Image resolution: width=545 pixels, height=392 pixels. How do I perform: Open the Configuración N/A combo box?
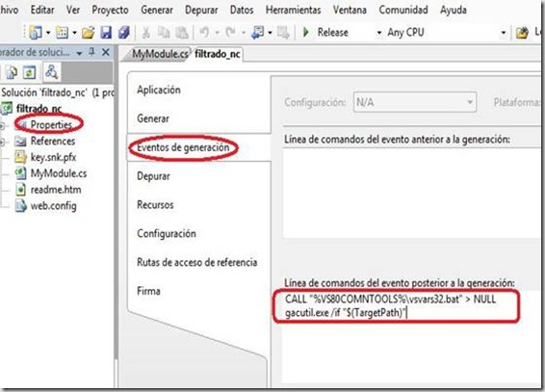click(414, 102)
